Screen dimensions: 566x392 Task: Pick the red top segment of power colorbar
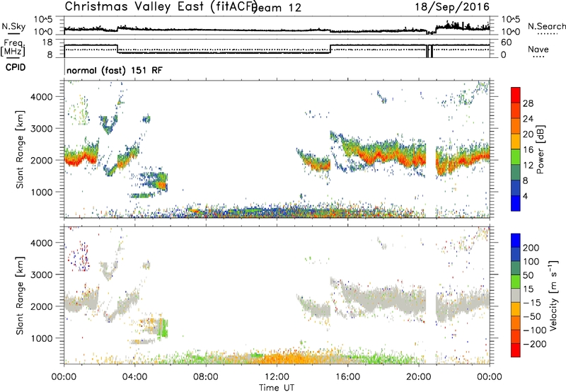tap(516, 96)
